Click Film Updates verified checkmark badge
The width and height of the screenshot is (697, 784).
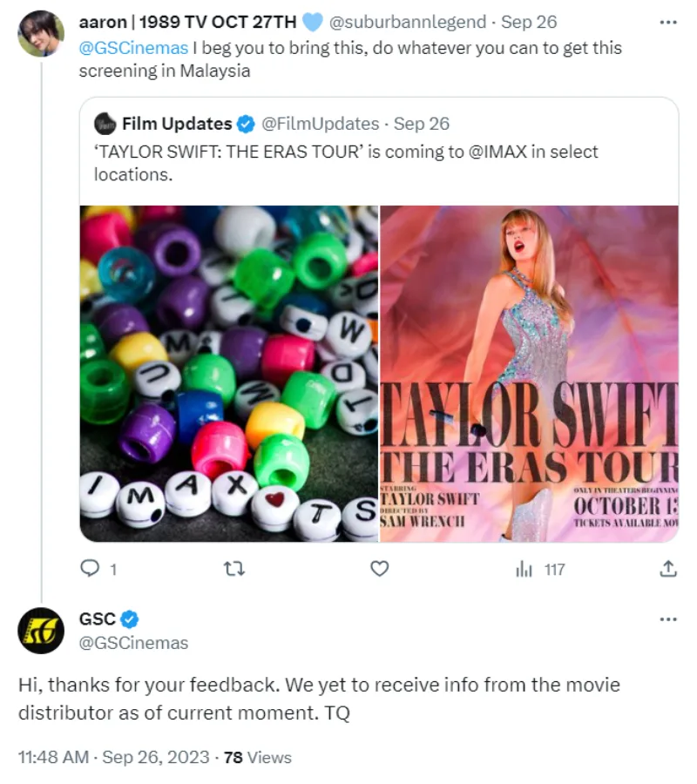pos(246,124)
